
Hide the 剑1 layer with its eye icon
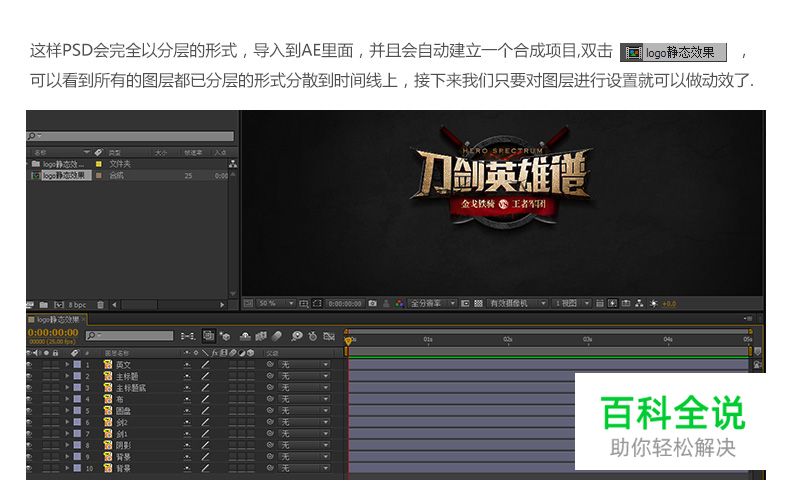click(x=29, y=434)
